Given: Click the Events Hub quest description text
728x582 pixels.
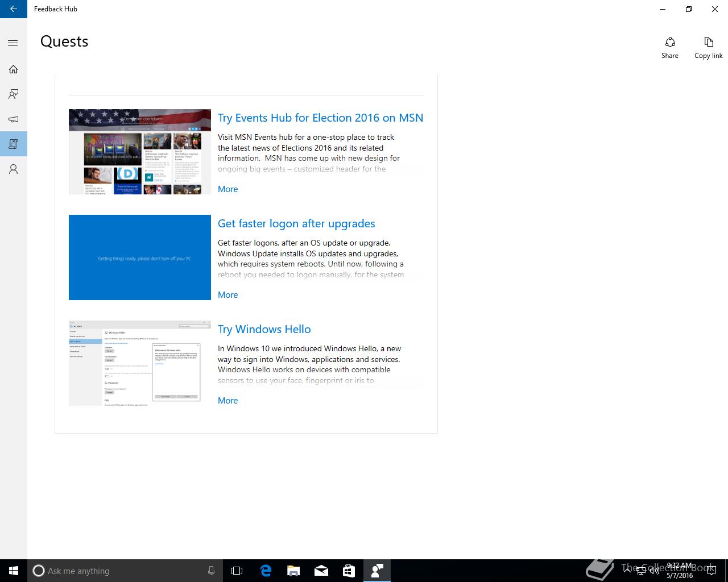Looking at the screenshot, I should 309,153.
